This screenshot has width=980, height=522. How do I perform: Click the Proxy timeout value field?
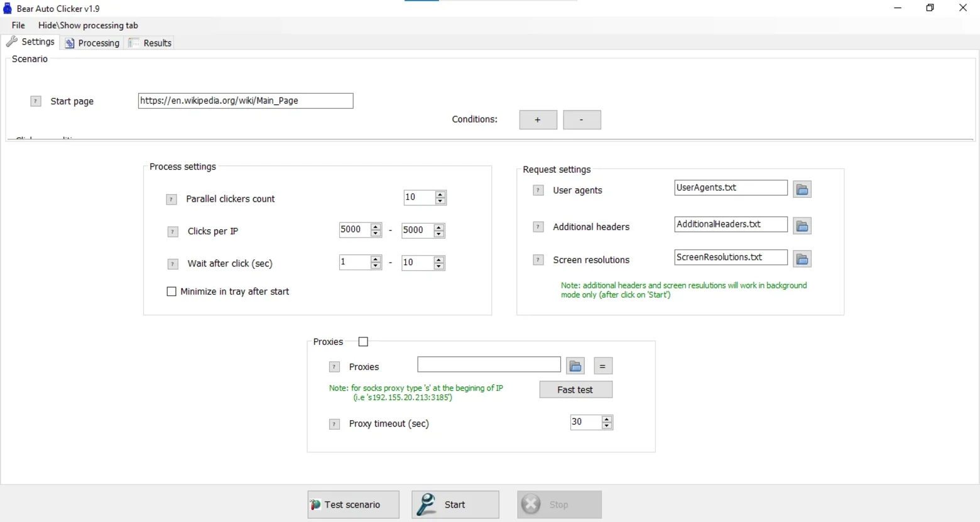(x=585, y=422)
